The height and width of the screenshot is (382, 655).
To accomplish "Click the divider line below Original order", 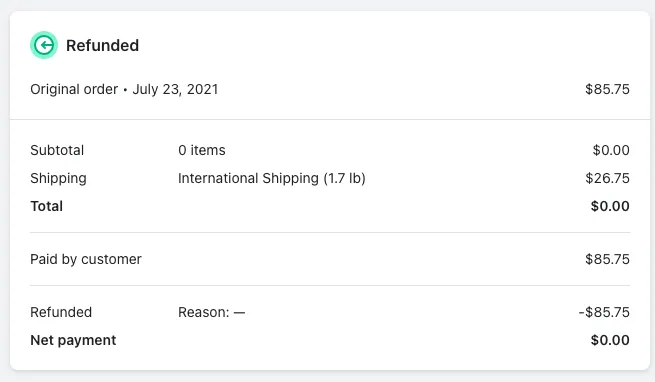I will click(x=330, y=120).
